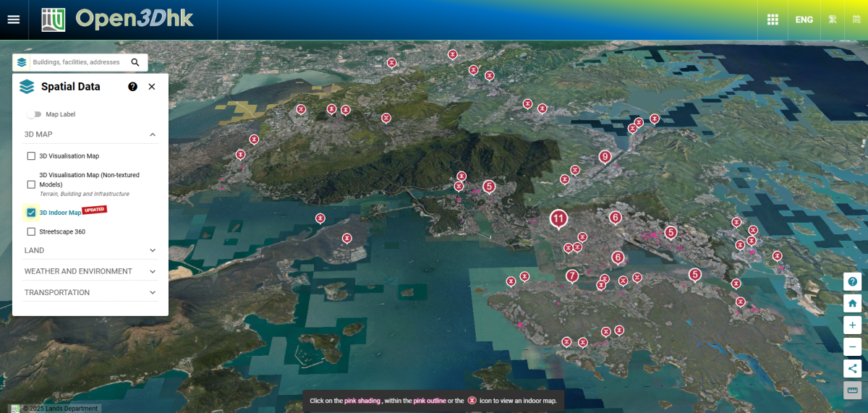This screenshot has width=868, height=413.
Task: Click the search magnifier icon
Action: tap(135, 62)
